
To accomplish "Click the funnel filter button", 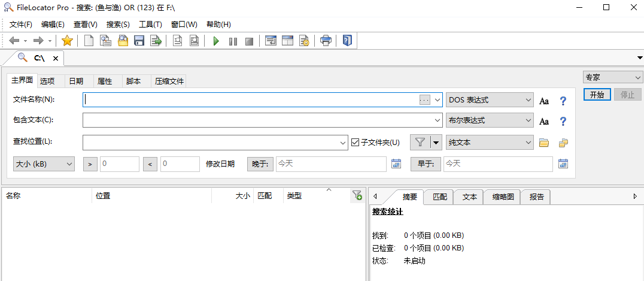I will click(420, 143).
